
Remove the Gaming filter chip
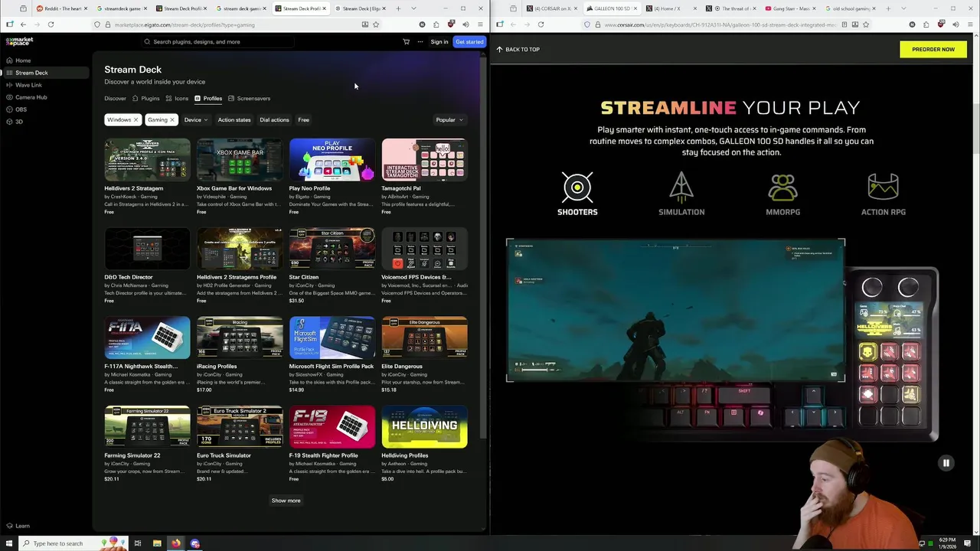tap(172, 119)
